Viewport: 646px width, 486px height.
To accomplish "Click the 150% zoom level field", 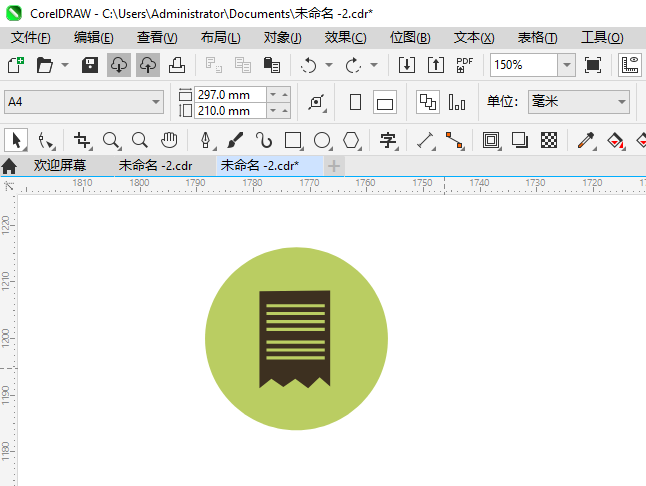I will [x=524, y=65].
